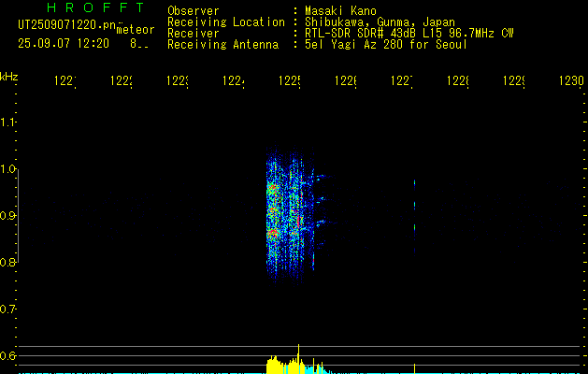The height and width of the screenshot is (374, 588).
Task: Click the small yellow spike in bottom graph near 1227
Action: [414, 368]
